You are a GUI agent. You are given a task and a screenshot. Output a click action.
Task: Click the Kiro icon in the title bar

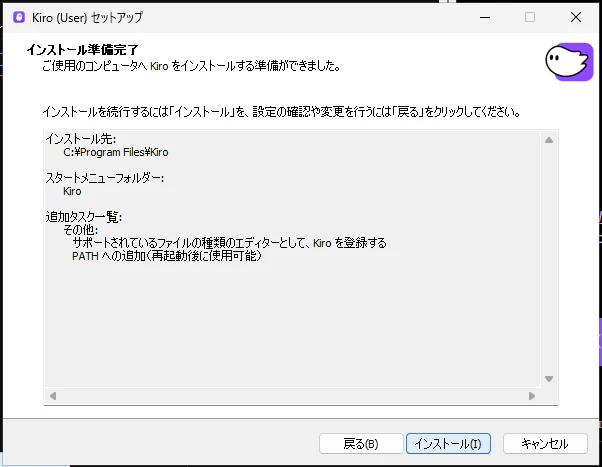click(x=19, y=17)
